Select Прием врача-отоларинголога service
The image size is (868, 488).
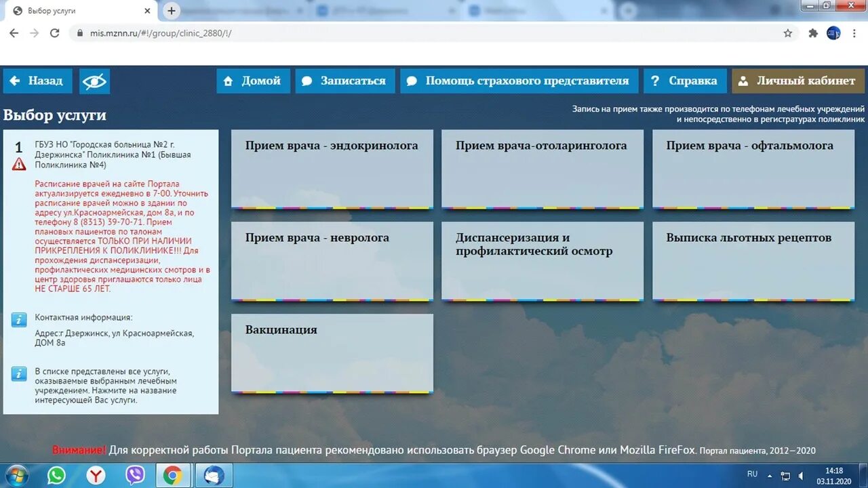542,169
